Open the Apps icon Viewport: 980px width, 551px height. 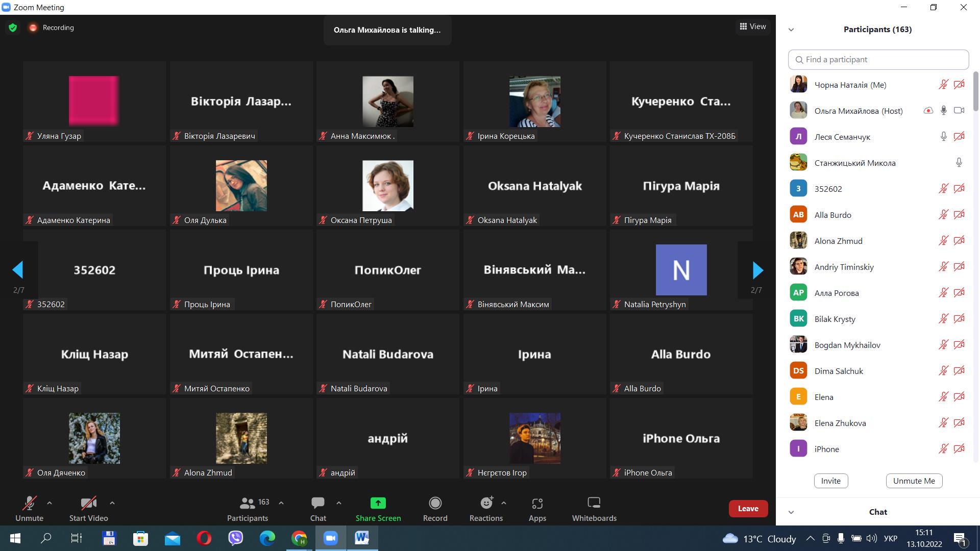tap(537, 504)
